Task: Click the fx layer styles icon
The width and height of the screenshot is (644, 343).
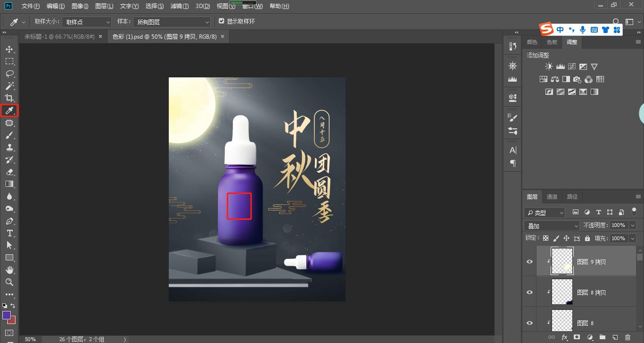Action: pos(564,338)
